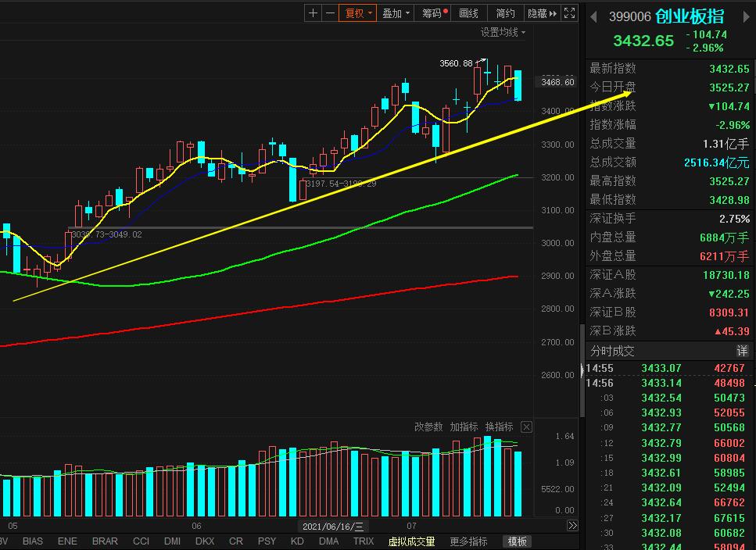Select the CCI indicator tab
This screenshot has width=756, height=550.
(141, 541)
